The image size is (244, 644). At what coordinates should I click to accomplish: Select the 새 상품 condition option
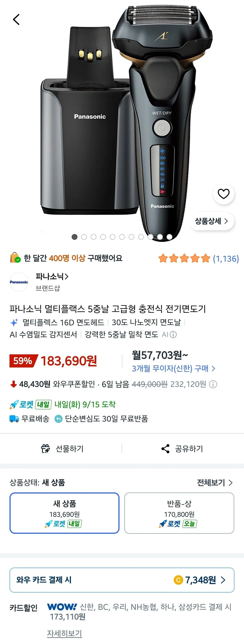point(64,513)
